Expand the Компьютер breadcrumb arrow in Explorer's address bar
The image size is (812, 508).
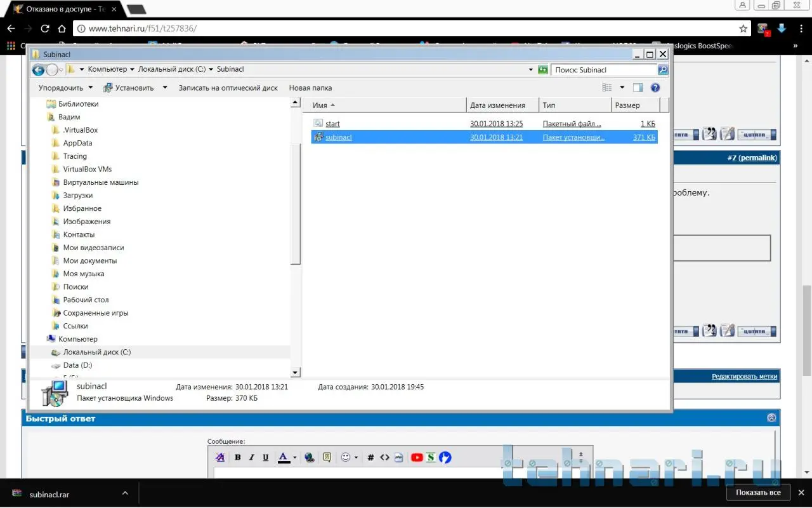click(x=132, y=69)
